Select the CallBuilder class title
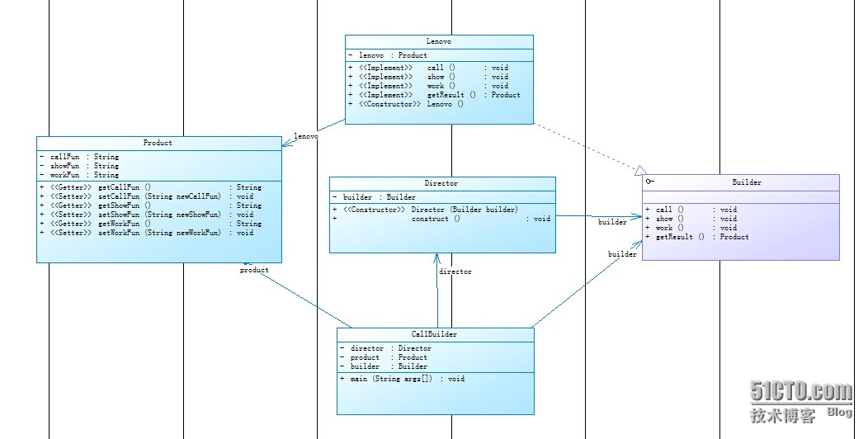Screen dimensions: 868x439 (x=434, y=334)
